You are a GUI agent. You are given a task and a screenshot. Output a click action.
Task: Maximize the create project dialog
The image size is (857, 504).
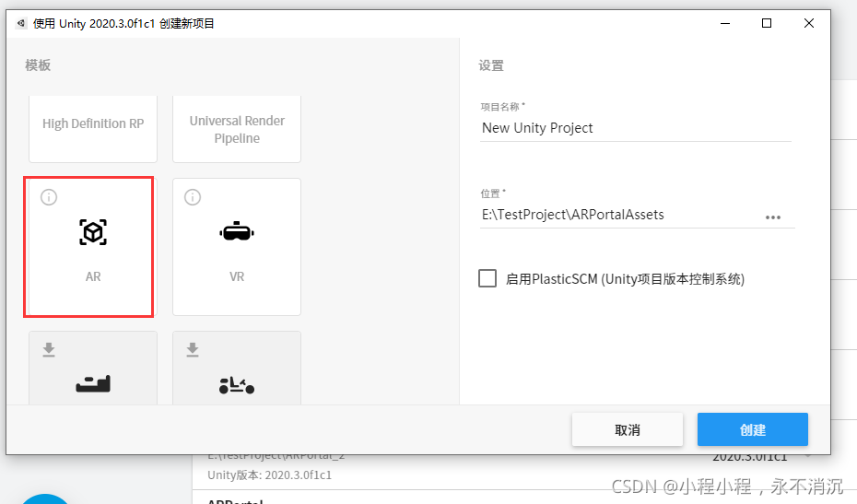[767, 23]
